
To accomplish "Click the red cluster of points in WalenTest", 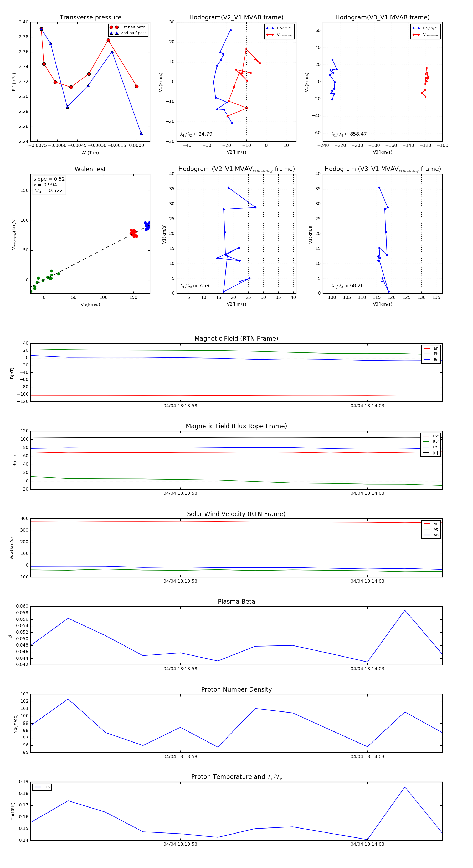I will (x=134, y=233).
